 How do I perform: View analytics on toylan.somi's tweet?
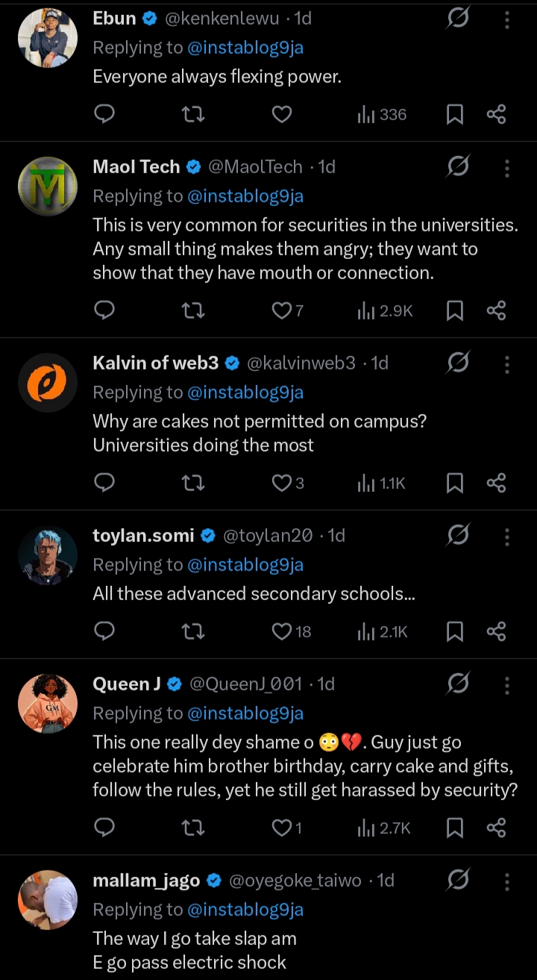point(383,631)
